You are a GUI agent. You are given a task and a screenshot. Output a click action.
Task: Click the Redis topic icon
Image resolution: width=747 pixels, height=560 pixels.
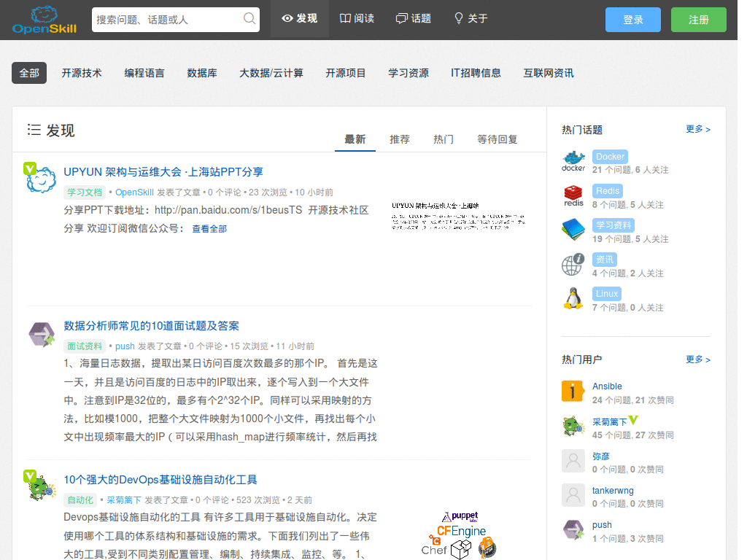click(x=573, y=195)
